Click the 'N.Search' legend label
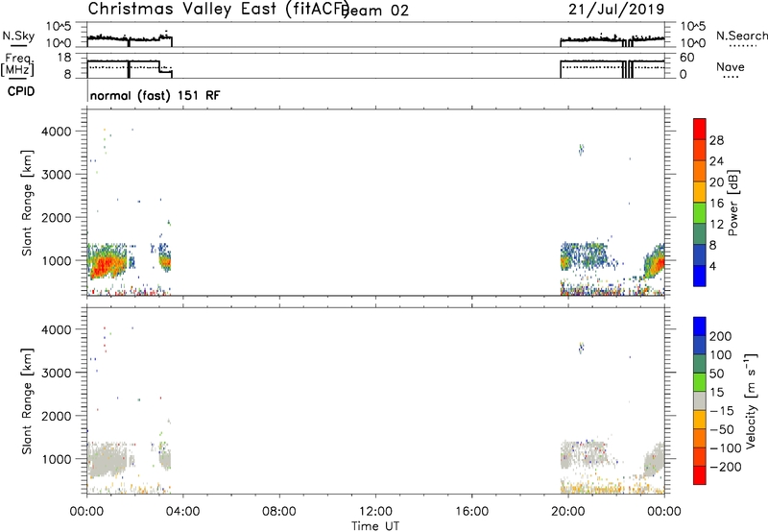The height and width of the screenshot is (532, 768). coord(741,36)
